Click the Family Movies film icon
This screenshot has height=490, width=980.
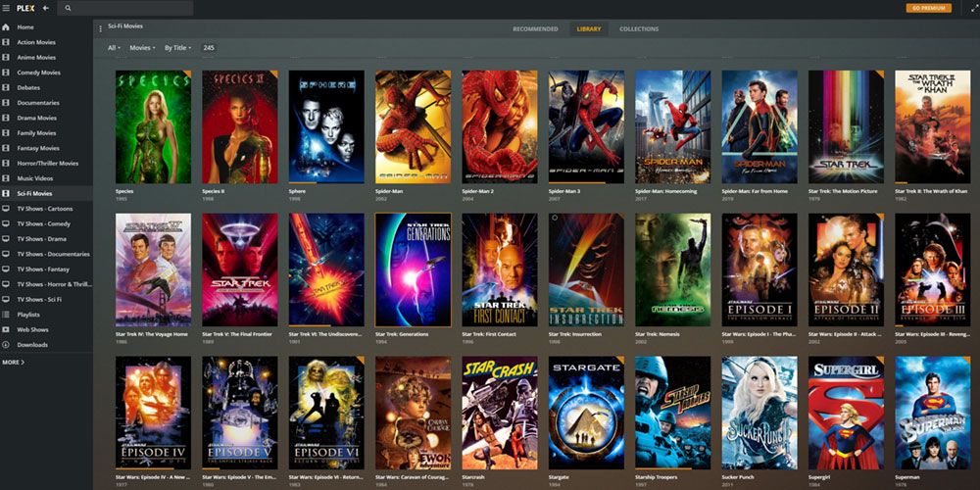[6, 133]
